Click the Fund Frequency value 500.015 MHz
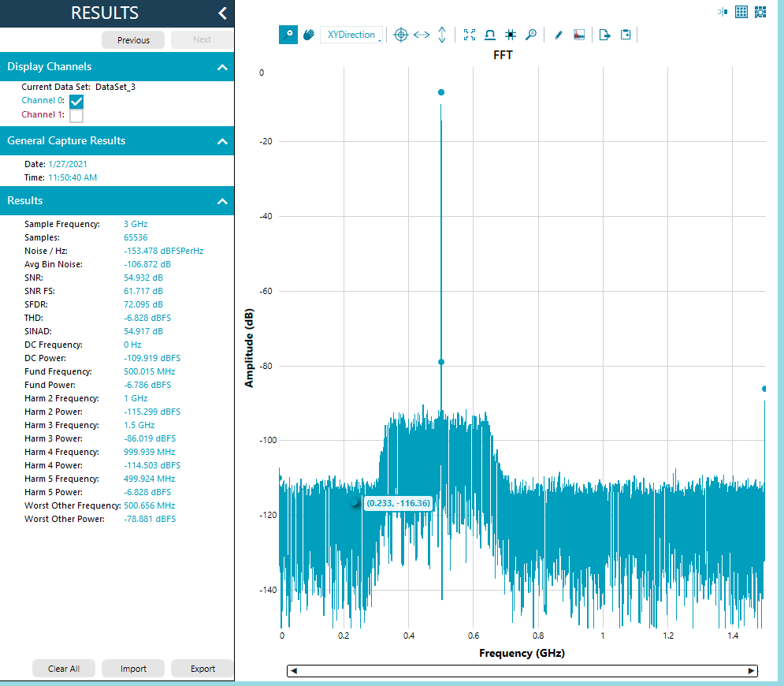The image size is (784, 686). click(150, 371)
